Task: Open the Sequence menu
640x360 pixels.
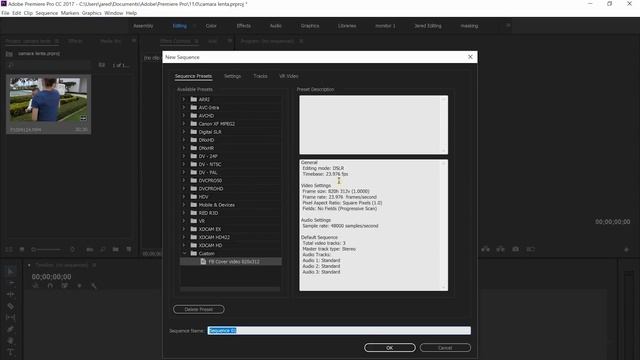Action: [47, 13]
